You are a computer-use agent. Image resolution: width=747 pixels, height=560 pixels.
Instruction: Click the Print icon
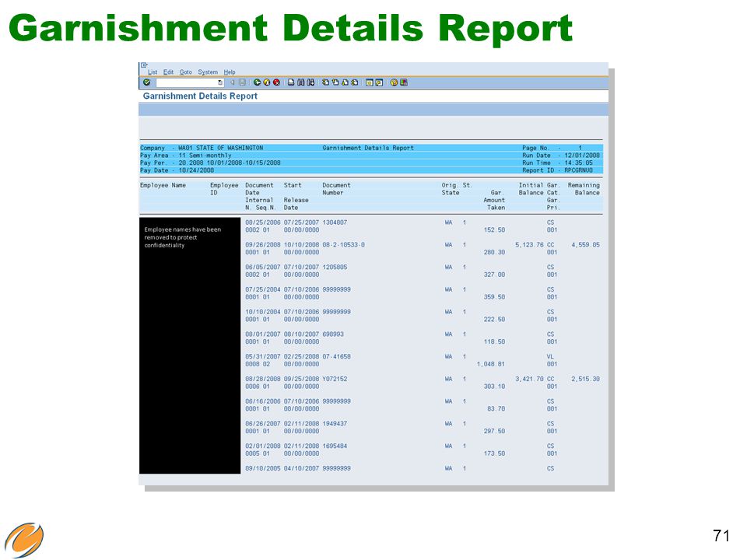pos(291,82)
